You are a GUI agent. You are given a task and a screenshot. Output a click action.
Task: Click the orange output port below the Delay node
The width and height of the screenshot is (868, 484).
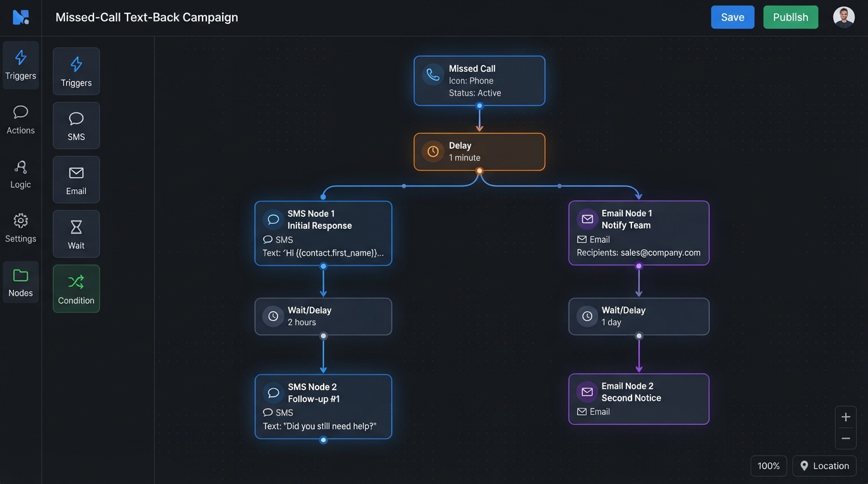(479, 171)
